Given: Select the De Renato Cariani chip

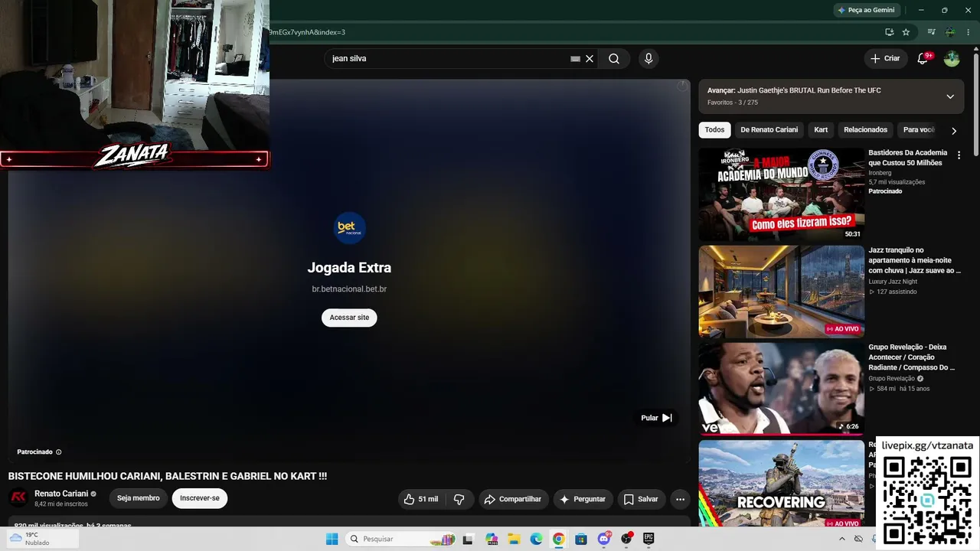Looking at the screenshot, I should pyautogui.click(x=769, y=130).
